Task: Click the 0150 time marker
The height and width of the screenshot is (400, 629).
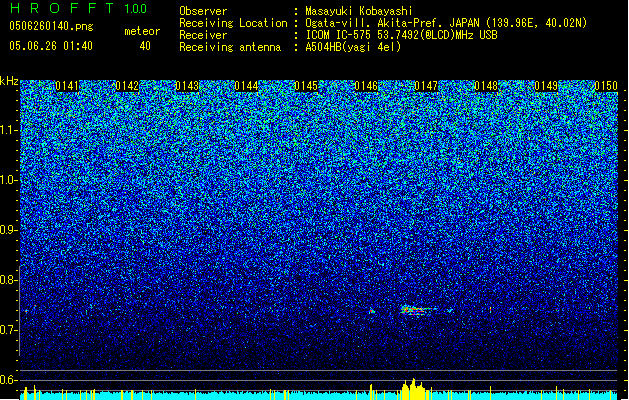Action: (x=606, y=86)
